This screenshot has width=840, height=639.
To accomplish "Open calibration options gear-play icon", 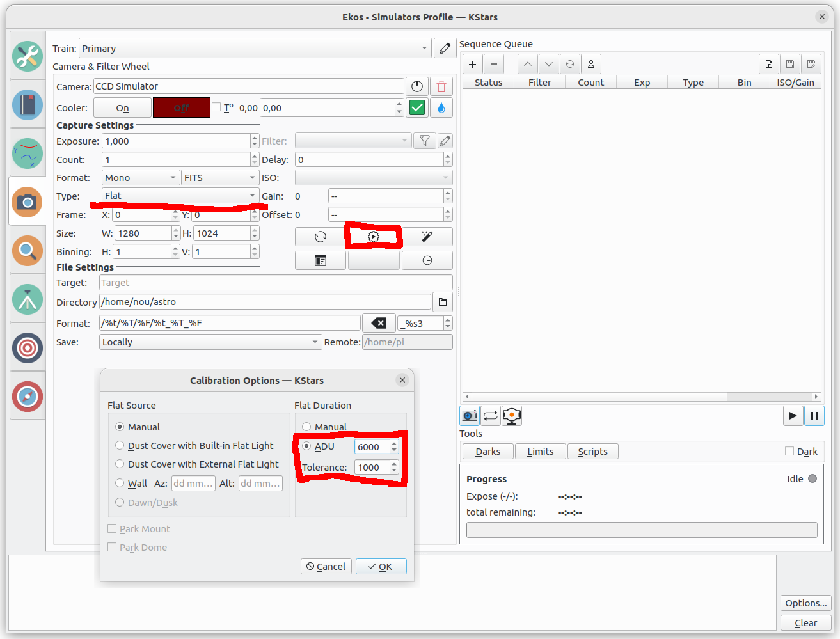I will (374, 237).
